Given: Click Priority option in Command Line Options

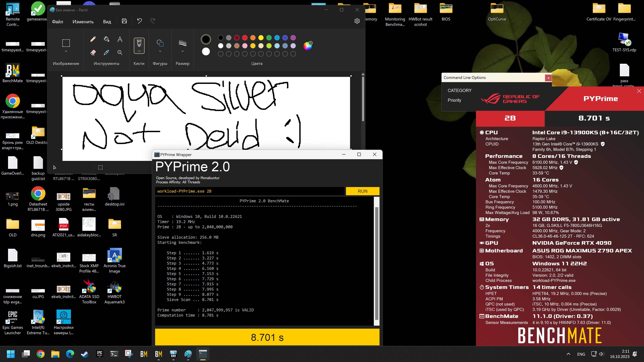Looking at the screenshot, I should pyautogui.click(x=454, y=100).
